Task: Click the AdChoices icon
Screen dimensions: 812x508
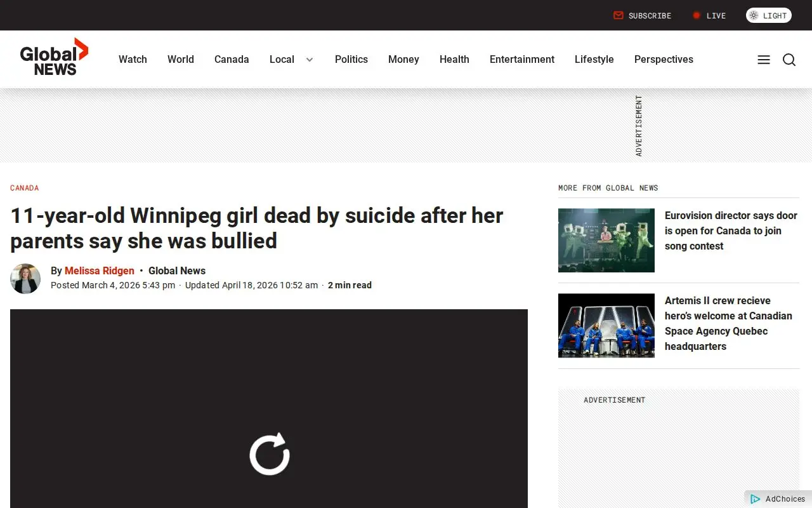Action: (x=756, y=499)
